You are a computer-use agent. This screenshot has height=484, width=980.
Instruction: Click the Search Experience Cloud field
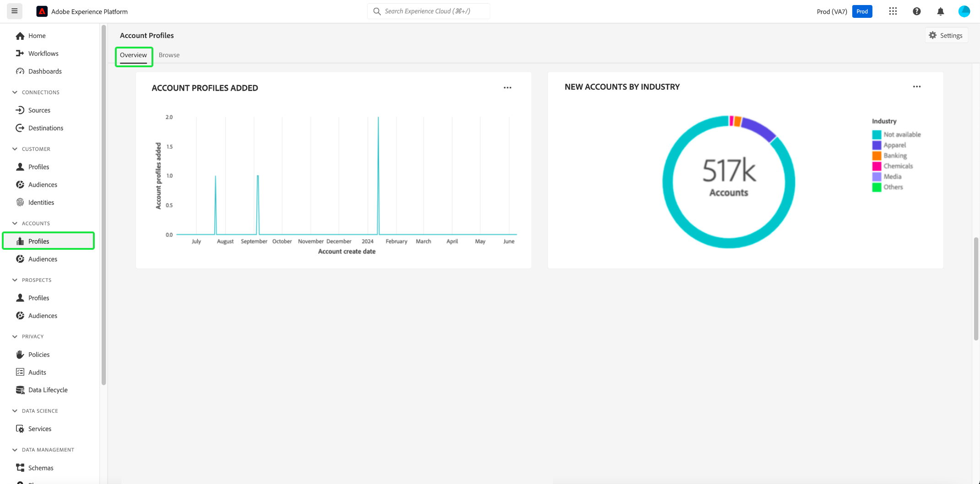point(428,11)
